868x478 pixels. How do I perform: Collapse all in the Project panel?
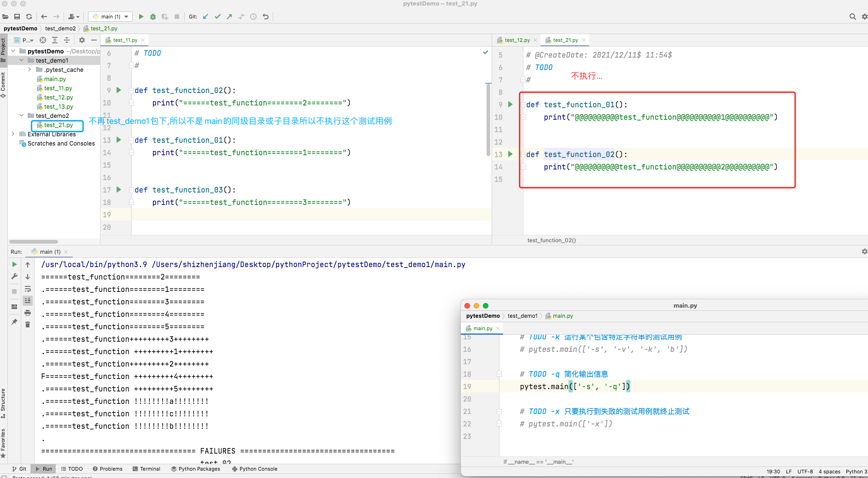[67, 40]
